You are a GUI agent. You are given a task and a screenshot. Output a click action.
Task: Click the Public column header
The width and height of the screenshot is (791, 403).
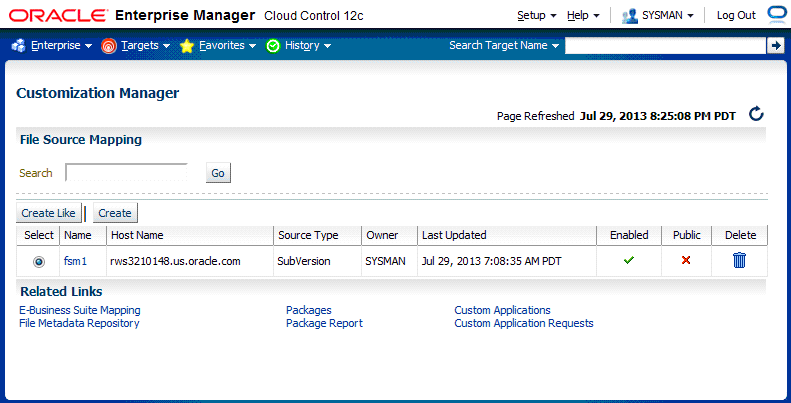click(687, 235)
